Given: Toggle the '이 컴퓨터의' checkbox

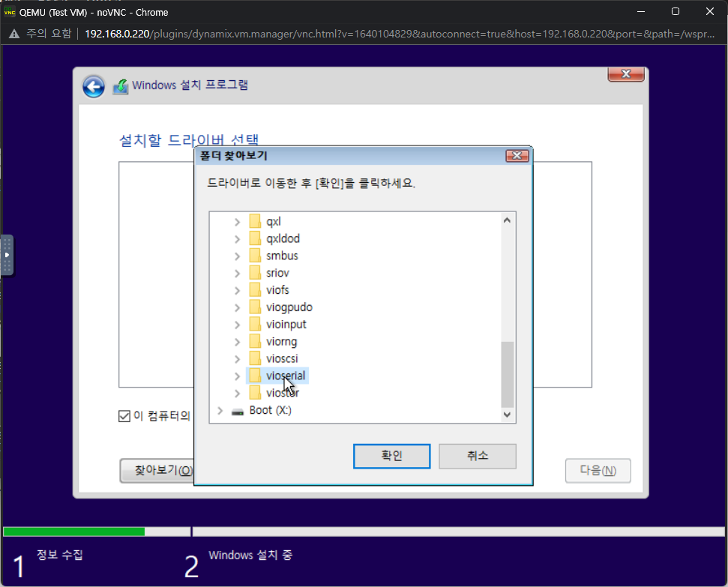Looking at the screenshot, I should coord(124,416).
